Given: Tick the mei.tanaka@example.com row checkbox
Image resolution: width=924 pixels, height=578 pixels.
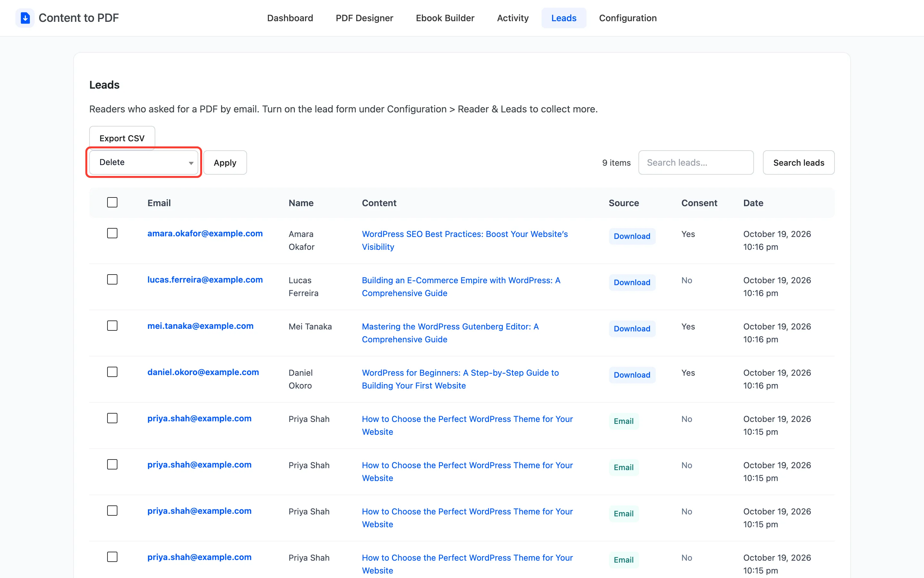Looking at the screenshot, I should pos(112,326).
